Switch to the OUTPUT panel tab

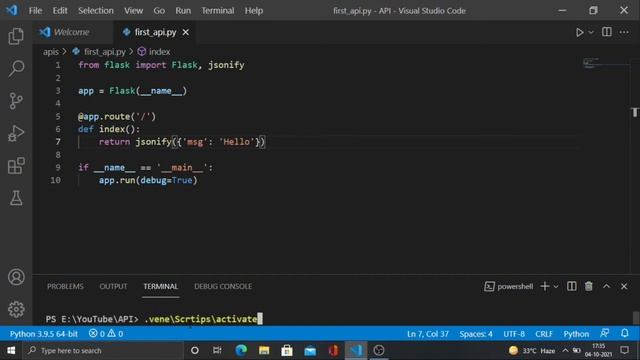(x=113, y=287)
